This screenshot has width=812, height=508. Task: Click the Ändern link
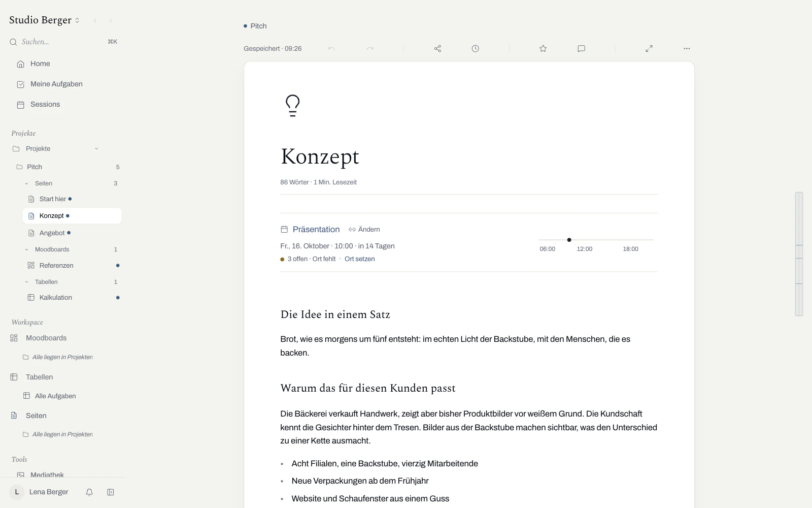click(x=364, y=230)
